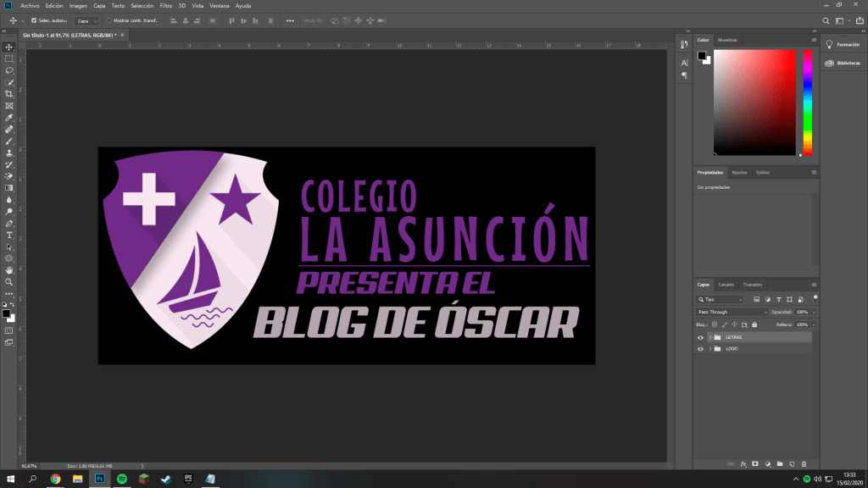868x488 pixels.
Task: Switch to the Canales tab
Action: tap(726, 285)
